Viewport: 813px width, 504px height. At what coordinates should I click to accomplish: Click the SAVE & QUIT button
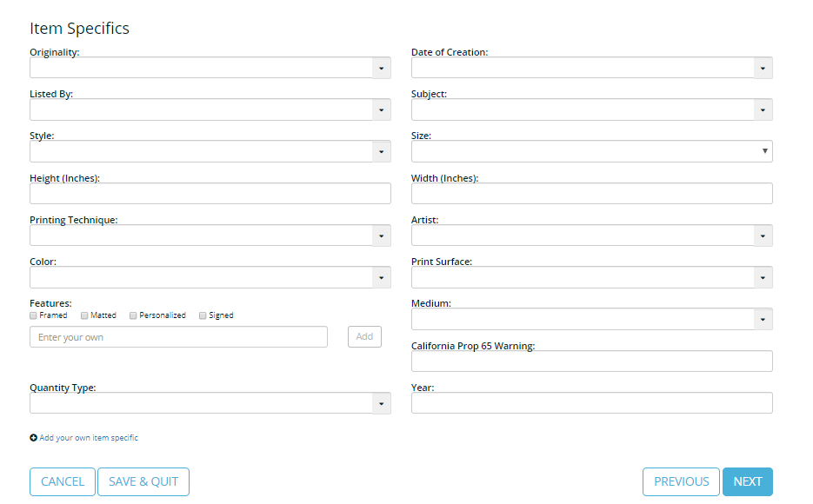(143, 481)
